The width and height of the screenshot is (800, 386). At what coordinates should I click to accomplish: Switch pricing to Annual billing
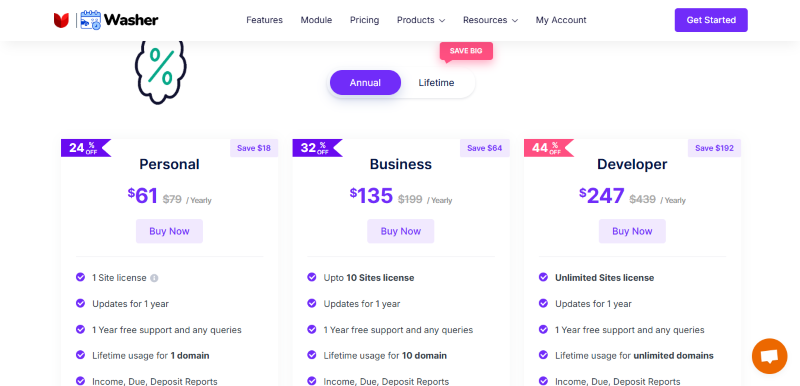365,83
